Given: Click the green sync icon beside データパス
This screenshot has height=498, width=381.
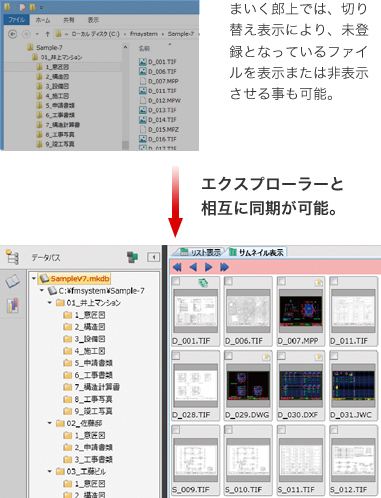Looking at the screenshot, I should 132,257.
